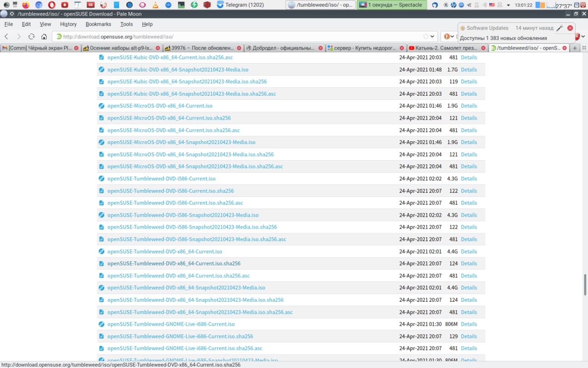Open Details for MicroOS-DVD-x86_64-Current.iso

point(469,106)
